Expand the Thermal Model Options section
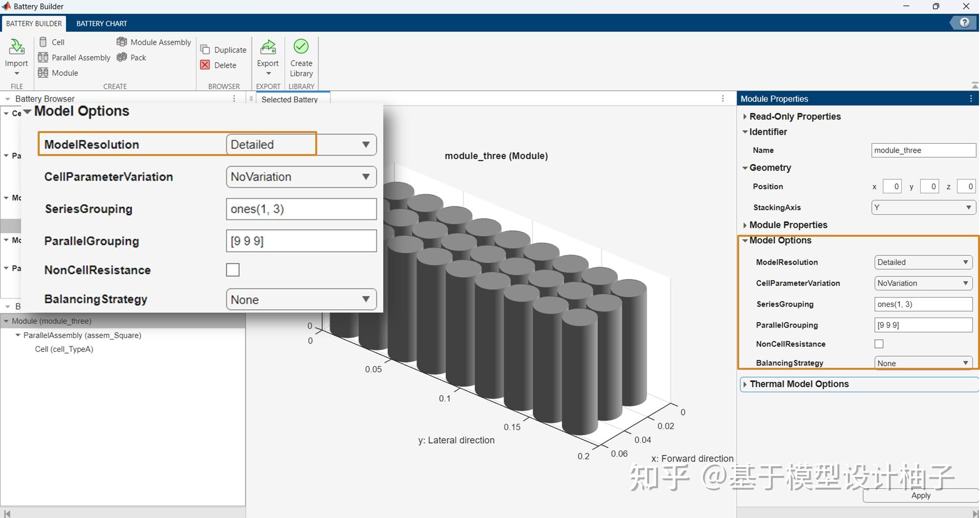 click(798, 384)
